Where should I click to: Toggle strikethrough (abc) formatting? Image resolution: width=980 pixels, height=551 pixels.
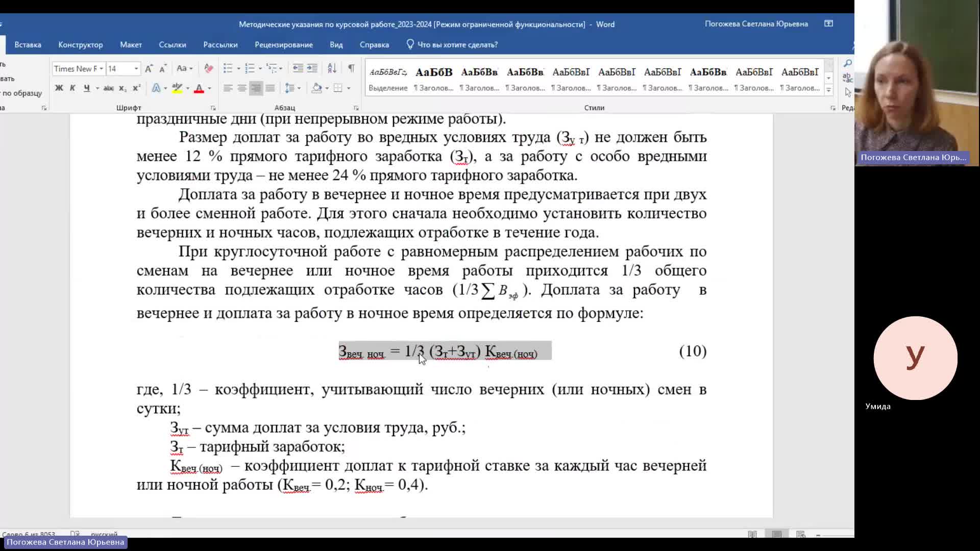pyautogui.click(x=108, y=88)
